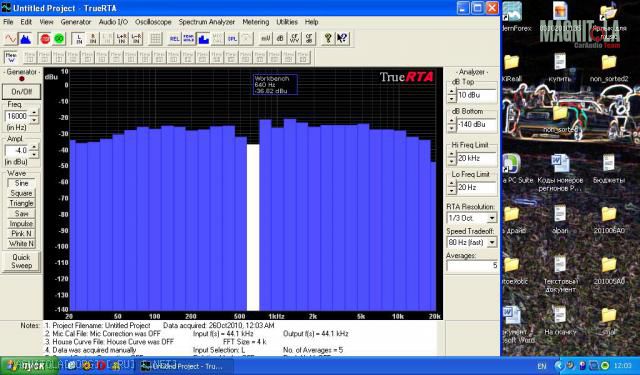Image resolution: width=640 pixels, height=375 pixels.
Task: Open the Audio I/O menu
Action: coord(113,22)
